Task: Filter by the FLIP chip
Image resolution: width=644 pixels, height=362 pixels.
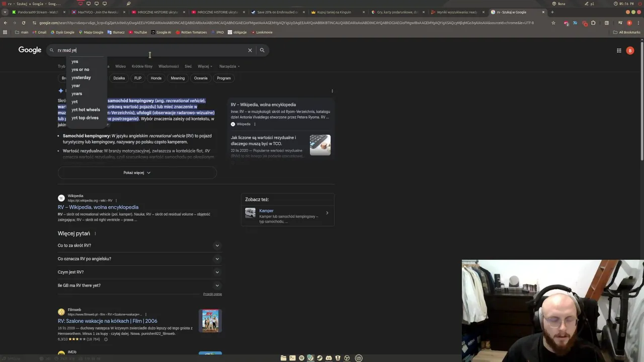Action: click(138, 78)
